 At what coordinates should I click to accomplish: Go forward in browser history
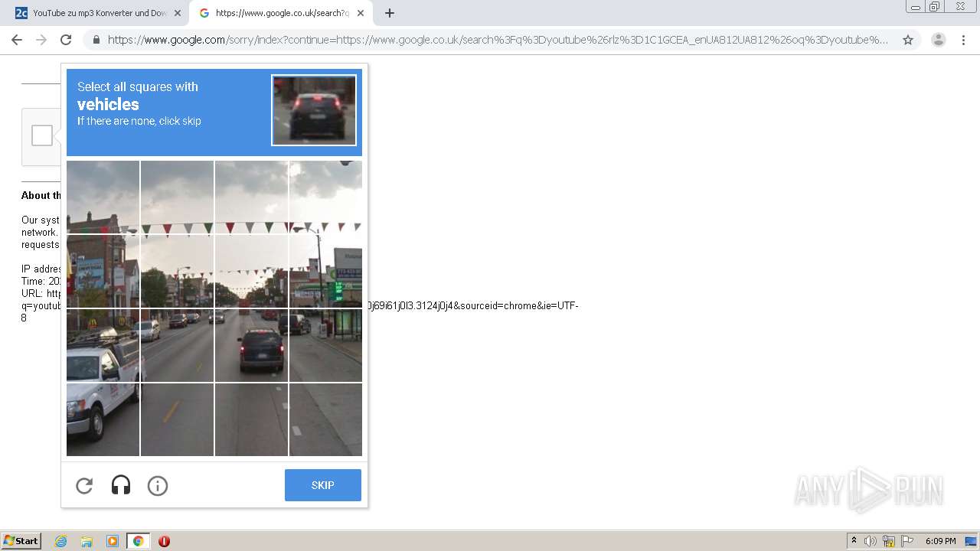[41, 40]
